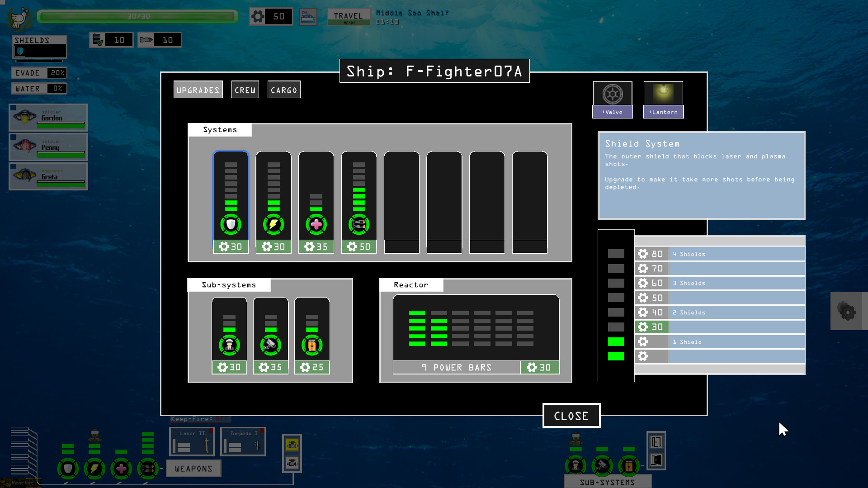The height and width of the screenshot is (488, 868).
Task: Select the Shield system icon
Action: coord(231,225)
